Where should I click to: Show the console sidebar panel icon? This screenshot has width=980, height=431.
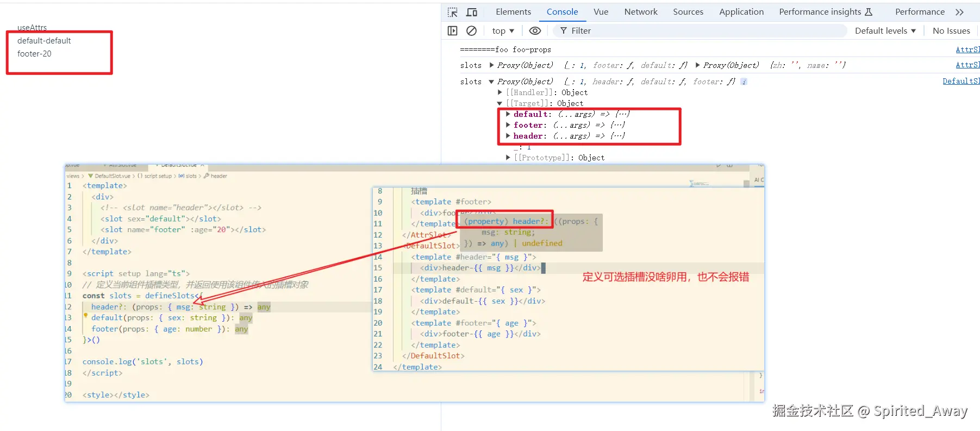452,31
